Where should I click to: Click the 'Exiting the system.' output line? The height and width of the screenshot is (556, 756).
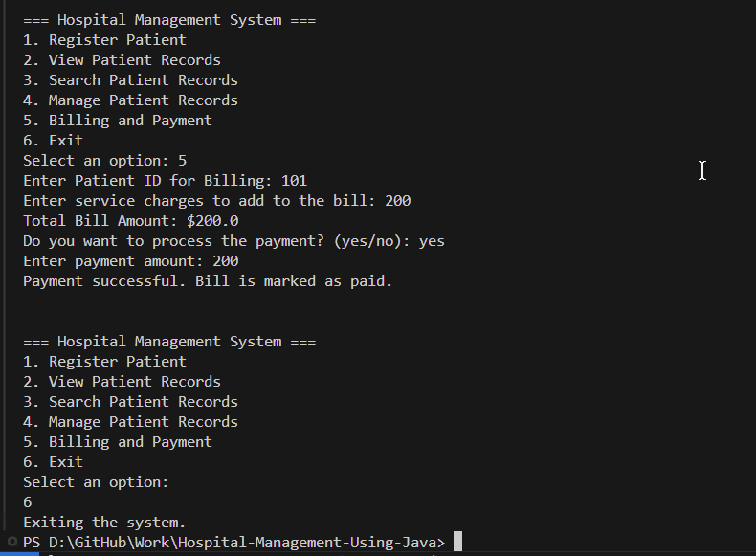[104, 523]
